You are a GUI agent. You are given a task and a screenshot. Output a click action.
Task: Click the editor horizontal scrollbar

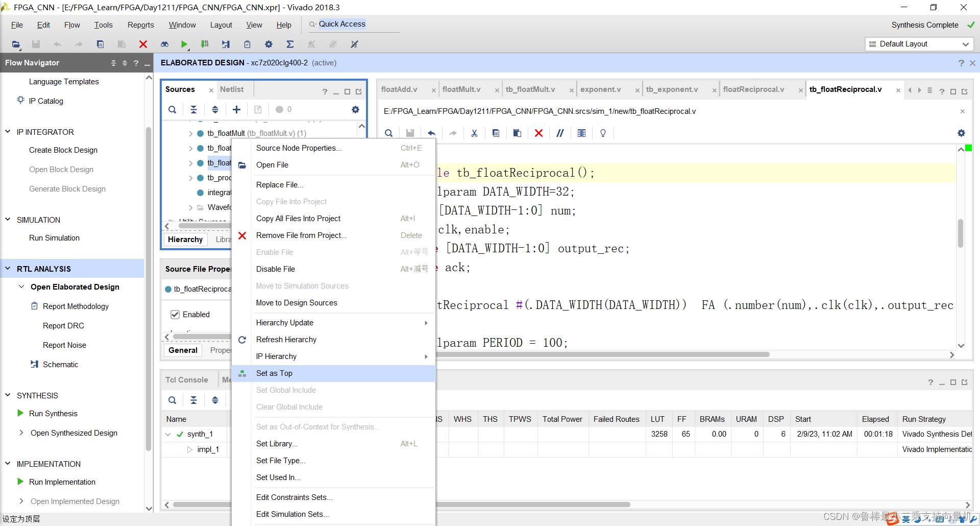click(603, 354)
